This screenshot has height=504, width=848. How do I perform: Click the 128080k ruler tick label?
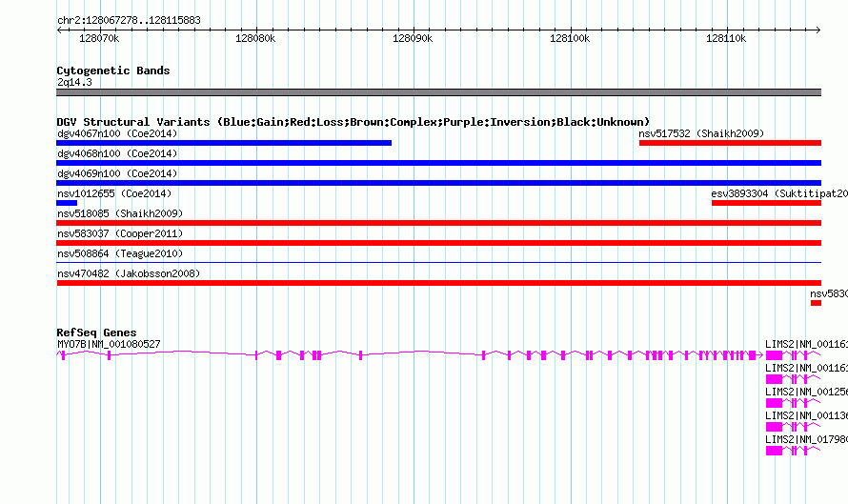pos(255,38)
